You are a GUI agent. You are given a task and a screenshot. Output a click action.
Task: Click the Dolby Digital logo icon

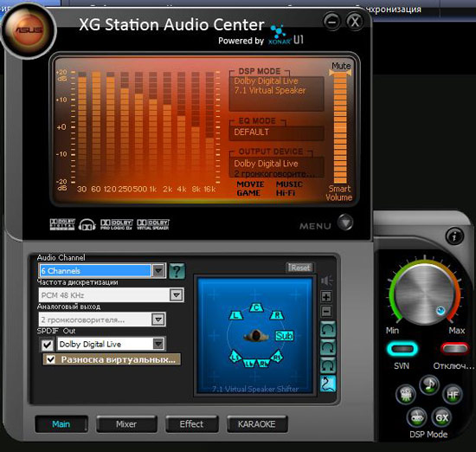pos(62,224)
